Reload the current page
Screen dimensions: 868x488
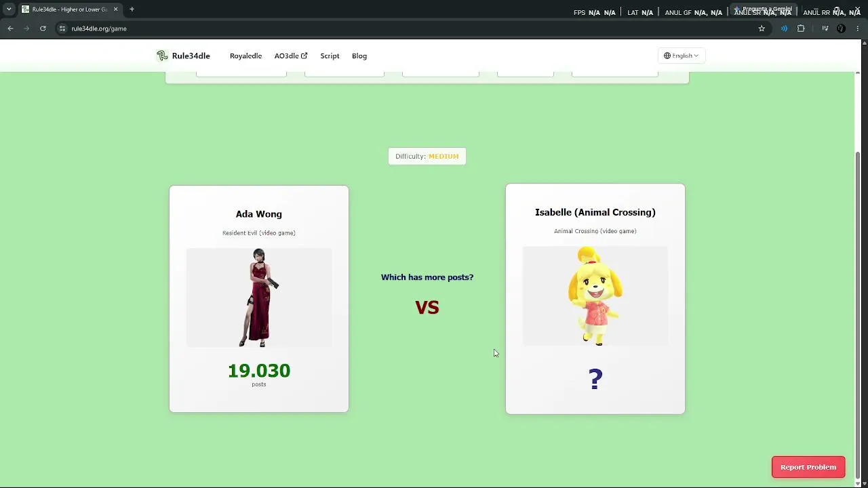(x=43, y=28)
